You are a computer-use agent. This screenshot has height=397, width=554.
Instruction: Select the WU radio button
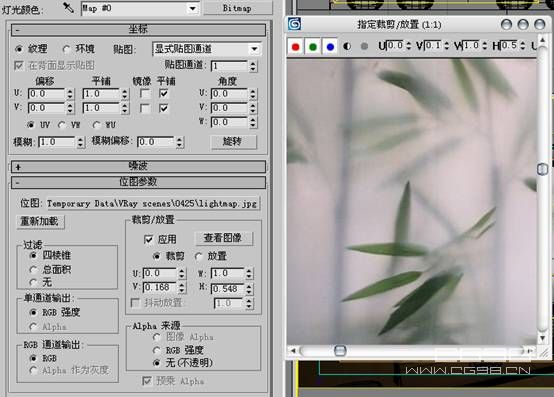point(96,125)
